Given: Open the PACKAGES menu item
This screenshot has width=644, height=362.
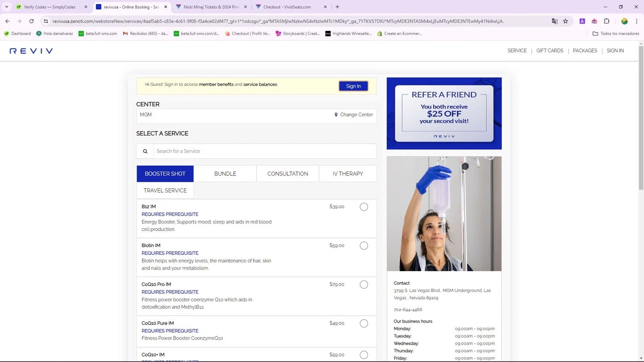Looking at the screenshot, I should pyautogui.click(x=585, y=51).
